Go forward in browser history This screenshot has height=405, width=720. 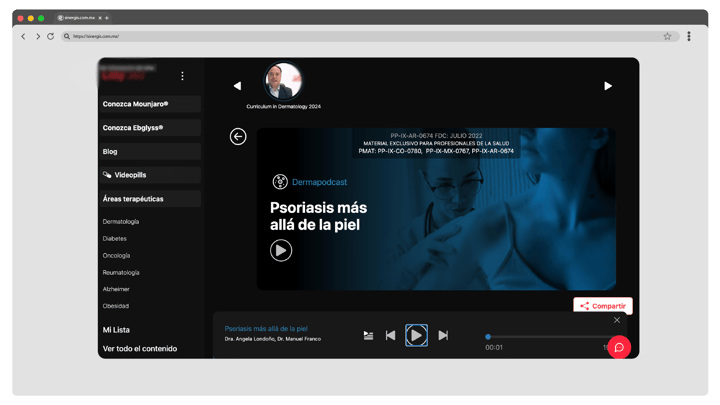pyautogui.click(x=38, y=36)
